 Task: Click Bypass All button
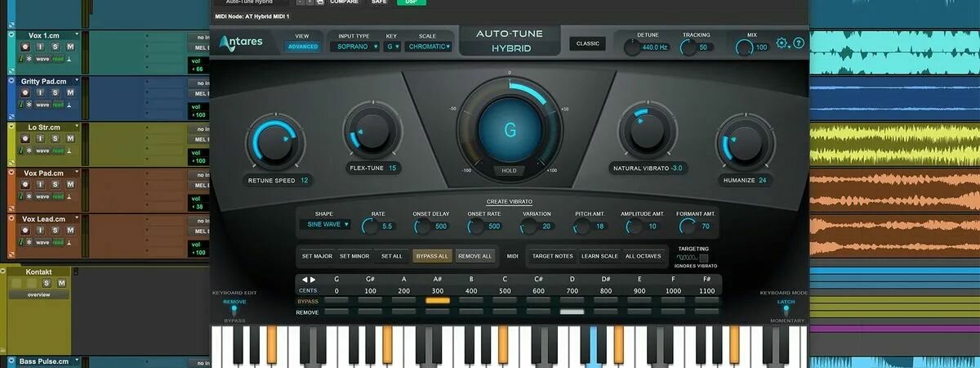432,256
